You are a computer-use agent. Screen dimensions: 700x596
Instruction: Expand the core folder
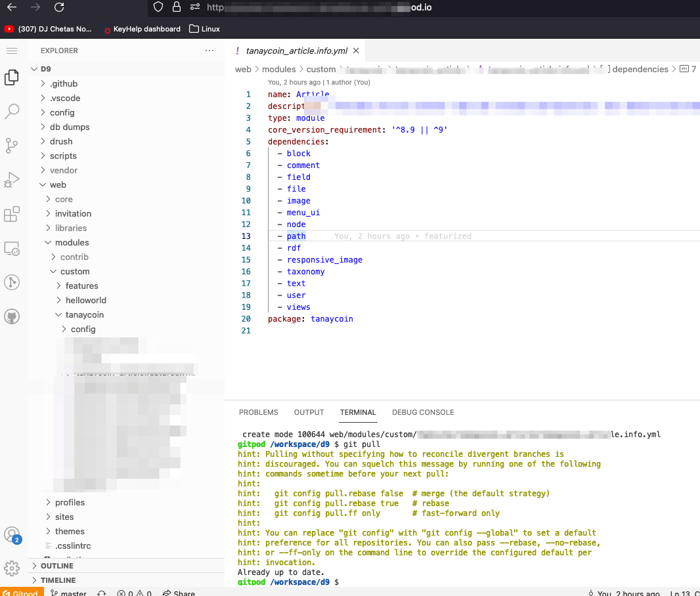click(126, 200)
